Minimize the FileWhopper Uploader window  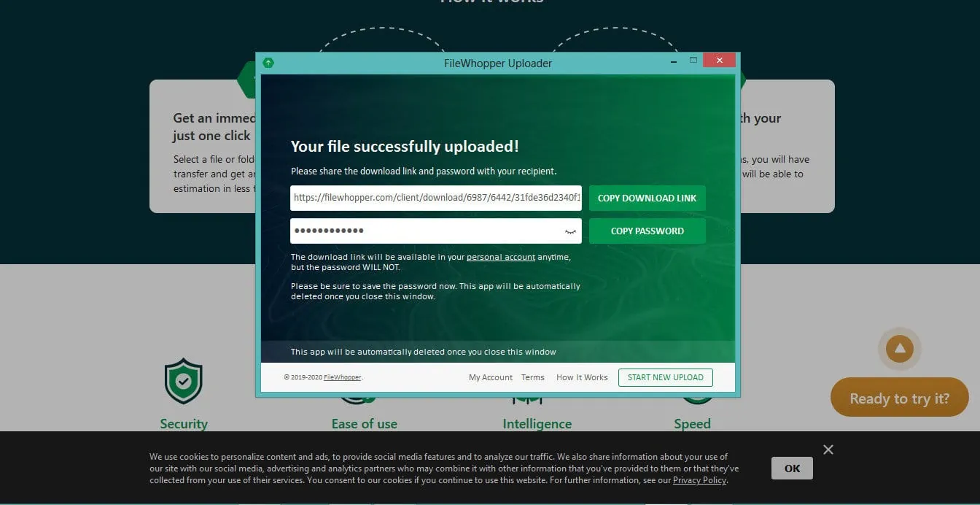pyautogui.click(x=675, y=61)
